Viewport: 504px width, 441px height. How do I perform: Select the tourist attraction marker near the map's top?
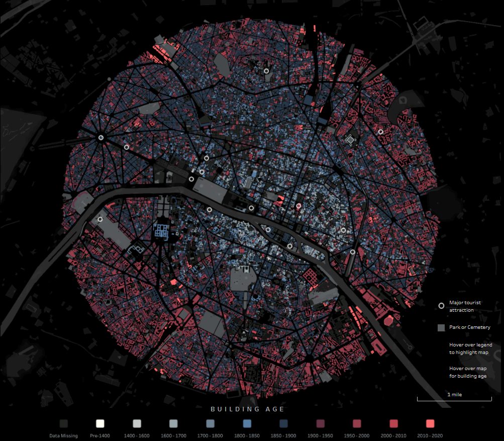point(266,71)
